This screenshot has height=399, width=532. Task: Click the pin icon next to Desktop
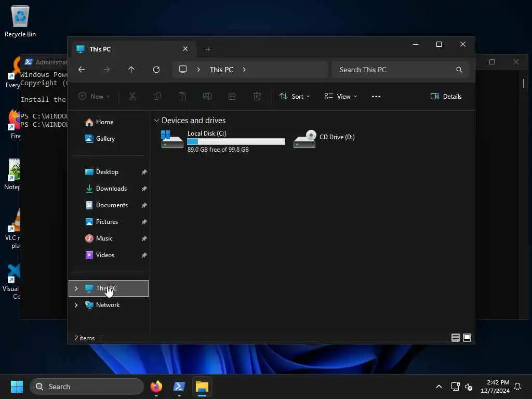[x=144, y=172]
